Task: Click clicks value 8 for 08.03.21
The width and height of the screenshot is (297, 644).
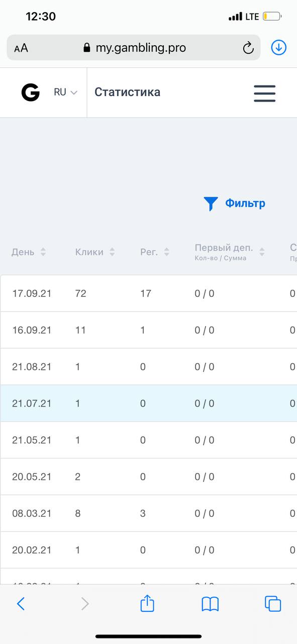Action: click(78, 514)
